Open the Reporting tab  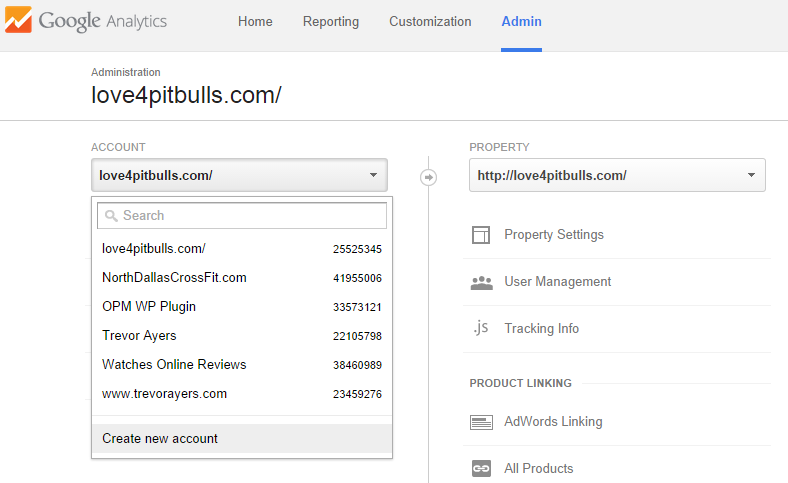(331, 22)
